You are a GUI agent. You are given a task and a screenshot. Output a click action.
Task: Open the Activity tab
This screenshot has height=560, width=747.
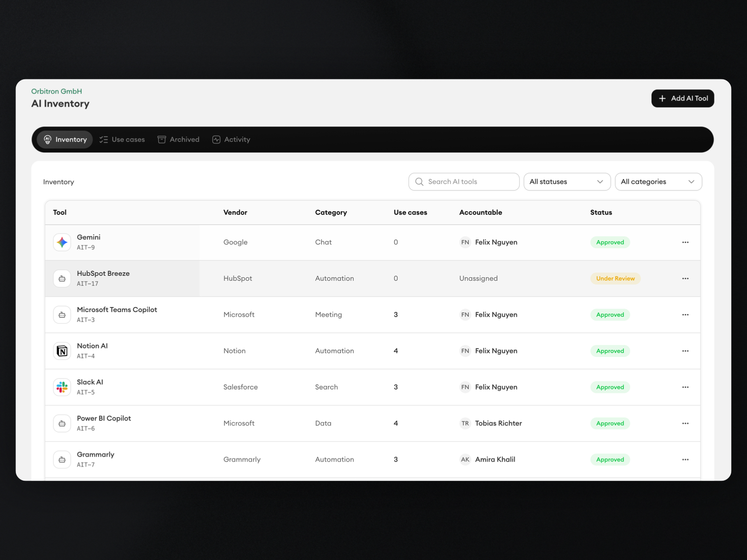point(231,140)
